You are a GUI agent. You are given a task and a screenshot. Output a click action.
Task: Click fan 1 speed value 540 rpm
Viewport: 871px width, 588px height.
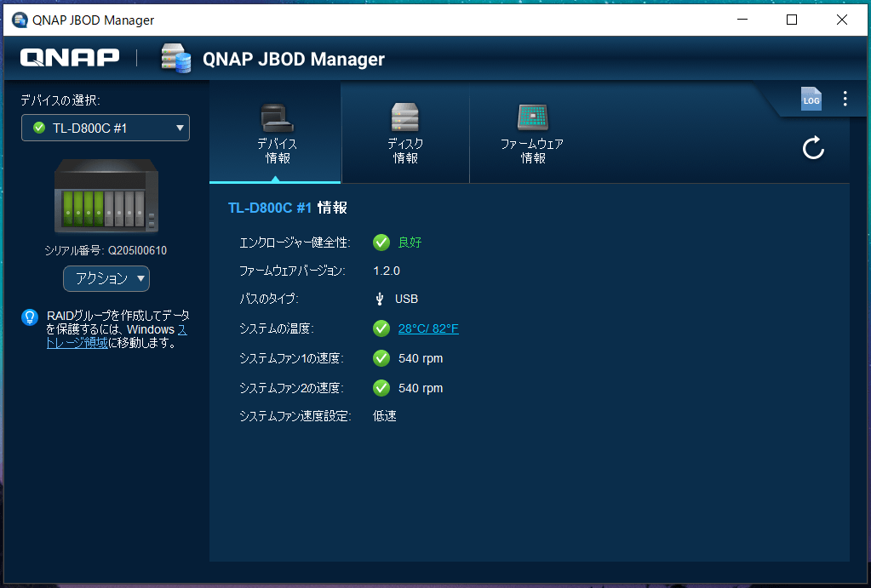(x=421, y=359)
